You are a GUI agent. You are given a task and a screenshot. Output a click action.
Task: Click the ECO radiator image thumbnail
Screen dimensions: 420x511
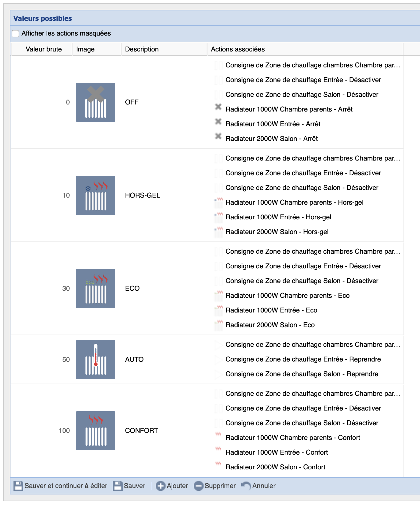click(x=96, y=289)
